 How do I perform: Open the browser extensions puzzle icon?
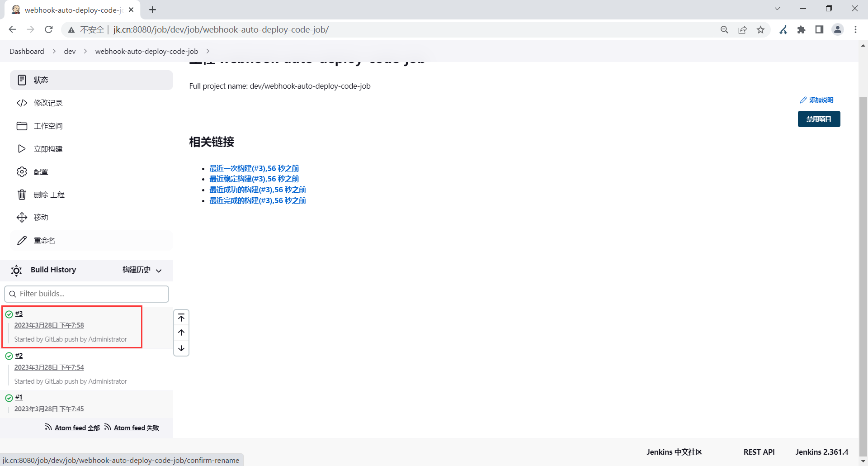pyautogui.click(x=802, y=30)
